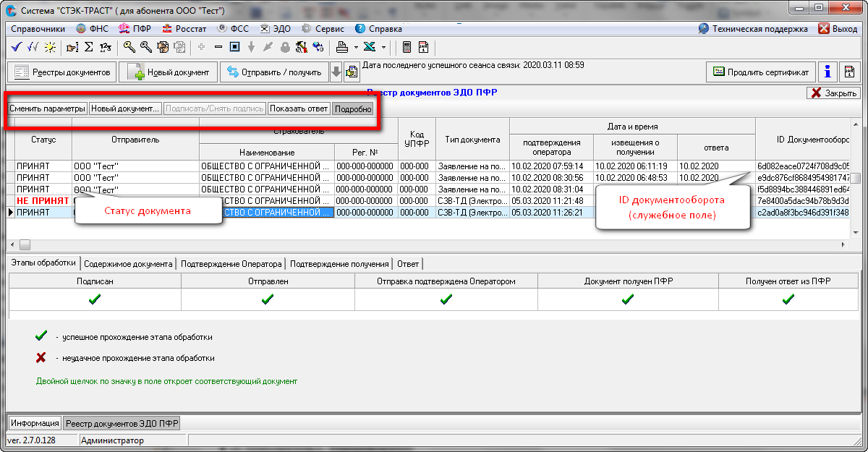Click cell 05.03.2020 11:21:48
This screenshot has height=452, width=868.
551,200
